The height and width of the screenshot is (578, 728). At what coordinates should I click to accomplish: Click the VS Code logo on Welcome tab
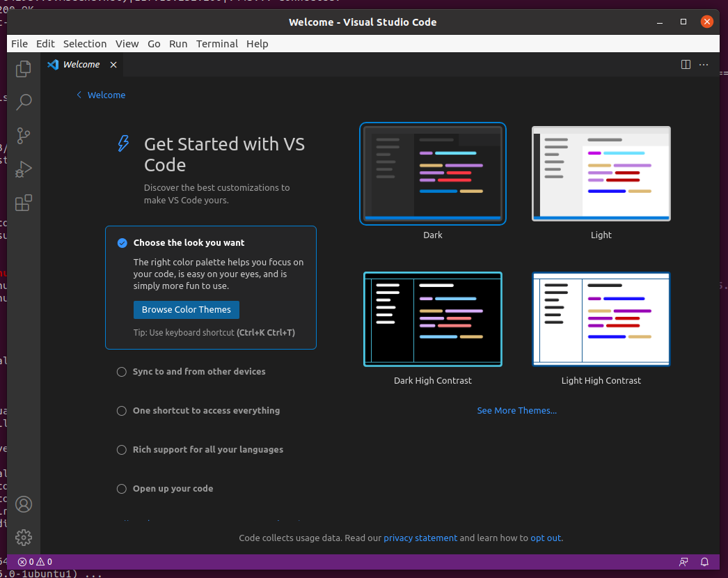[x=53, y=65]
